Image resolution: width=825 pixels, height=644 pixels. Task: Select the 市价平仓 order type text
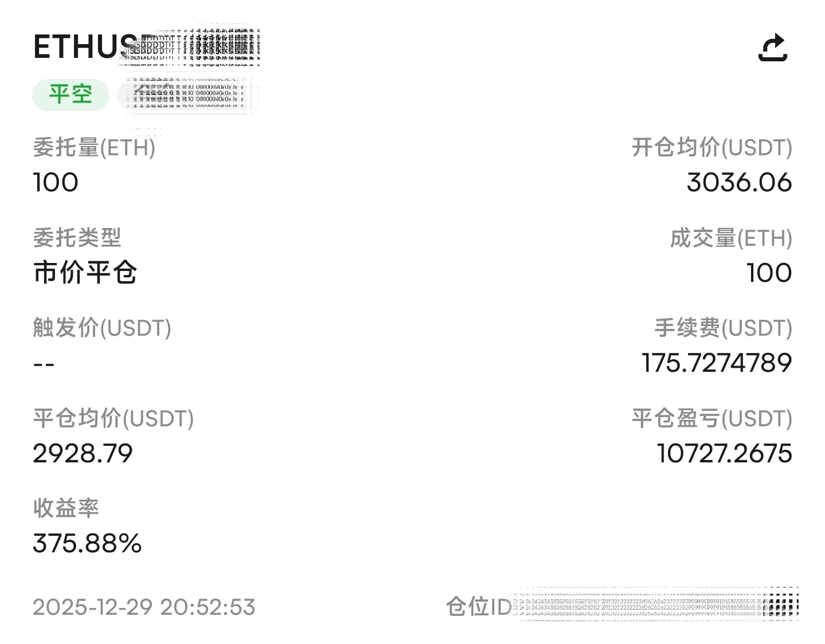(85, 273)
